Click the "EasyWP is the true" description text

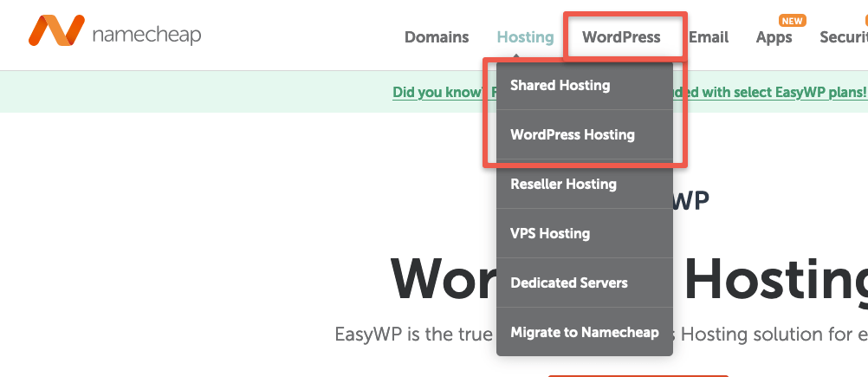coord(601,335)
